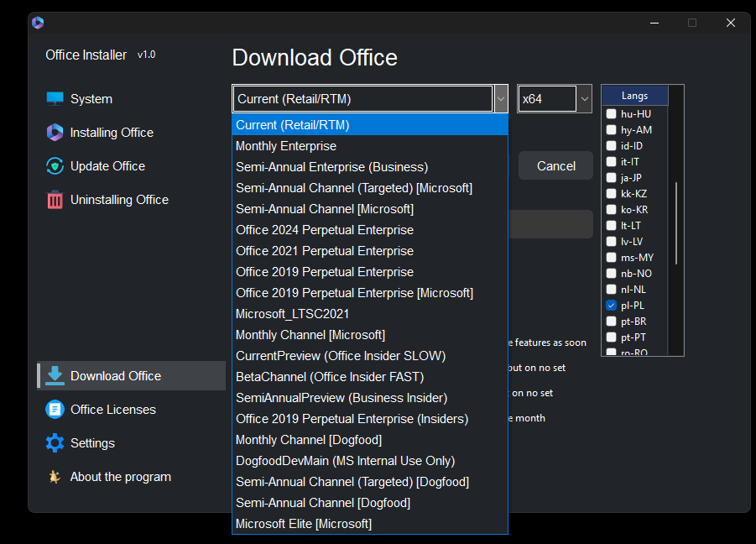
Task: Click the x64 architecture field
Action: click(x=547, y=99)
